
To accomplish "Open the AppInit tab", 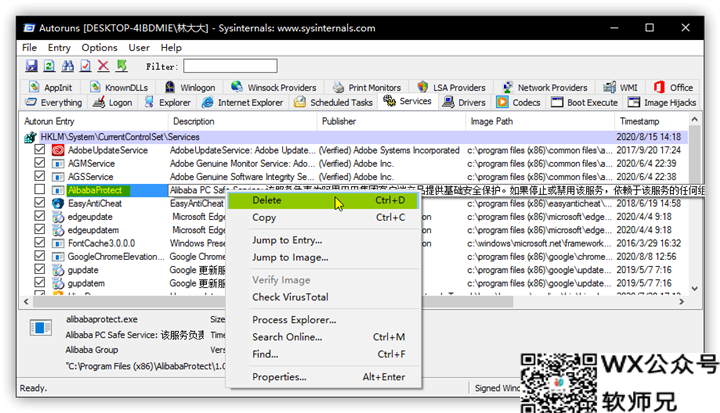I will [x=51, y=87].
